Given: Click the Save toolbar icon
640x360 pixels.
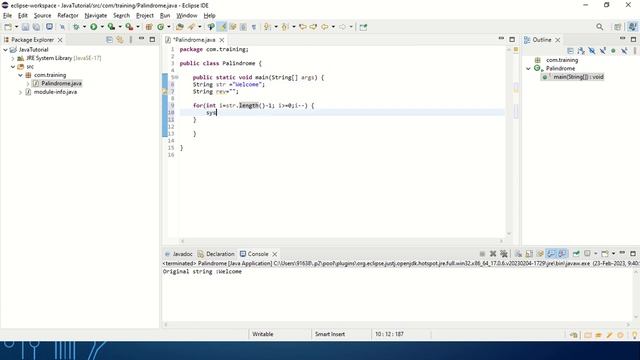Looking at the screenshot, I should point(25,27).
